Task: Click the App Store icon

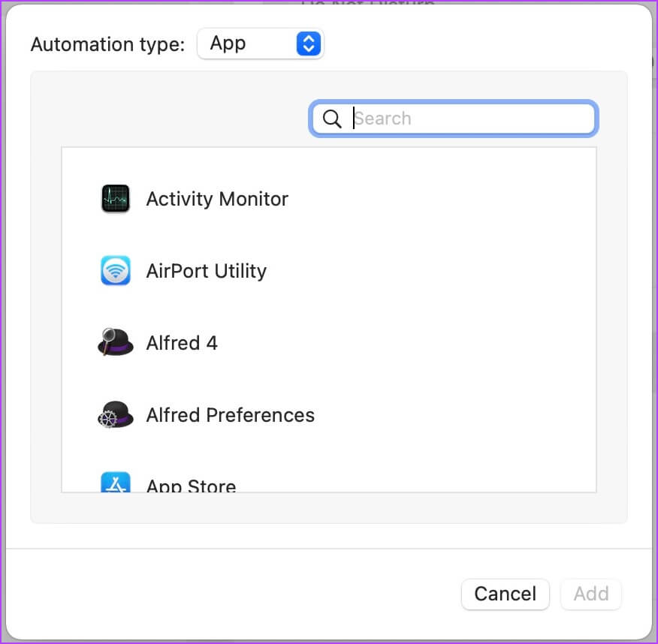Action: pos(116,482)
